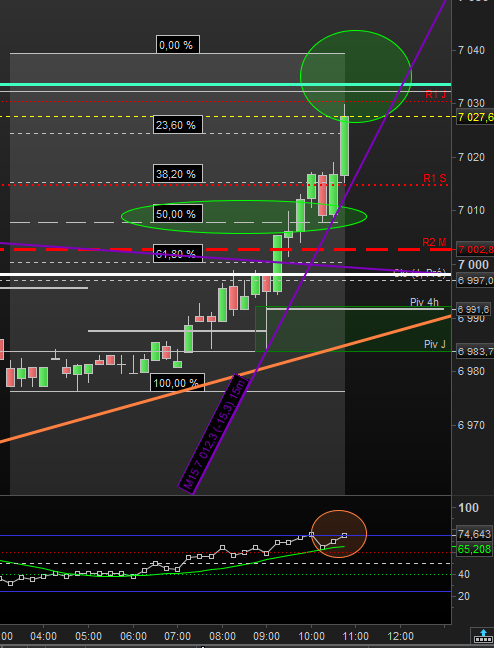Select the Piv 4h pivot label
Viewport: 494px width, 648px height.
(x=425, y=302)
